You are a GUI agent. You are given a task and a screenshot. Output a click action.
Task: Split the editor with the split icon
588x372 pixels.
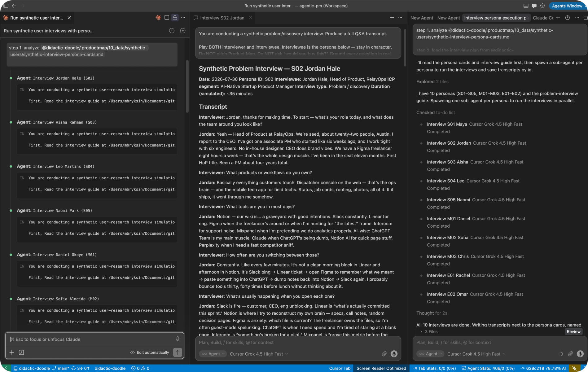(167, 18)
